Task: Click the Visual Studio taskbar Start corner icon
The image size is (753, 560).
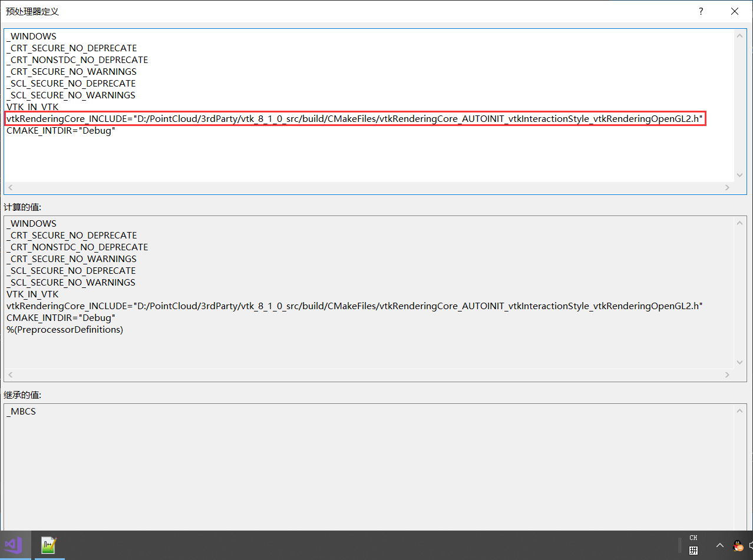Action: (12, 546)
